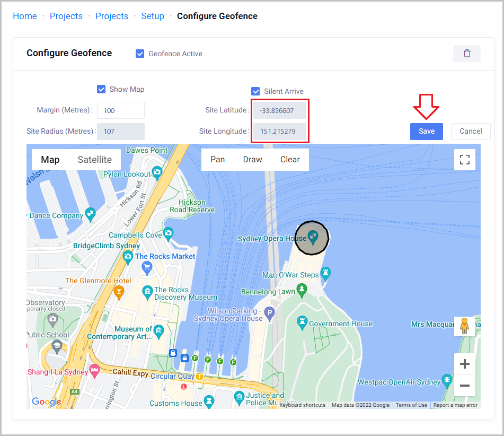
Task: Click the Wilson Parking marker icon
Action: coord(270,313)
